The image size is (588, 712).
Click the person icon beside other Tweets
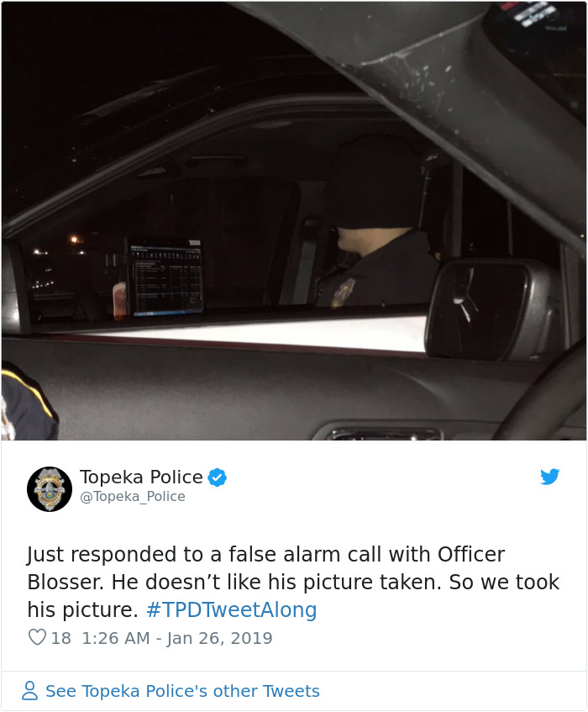pos(30,691)
